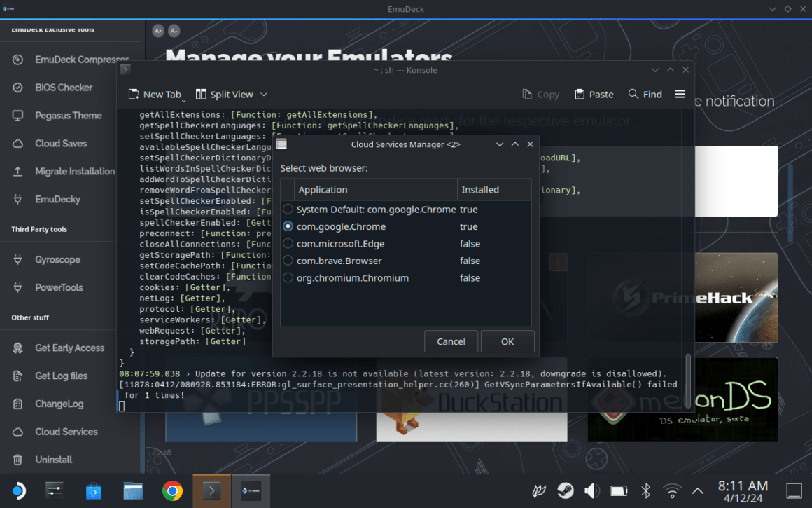Viewport: 812px width, 508px height.
Task: Launch Google Chrome from taskbar
Action: 172,491
